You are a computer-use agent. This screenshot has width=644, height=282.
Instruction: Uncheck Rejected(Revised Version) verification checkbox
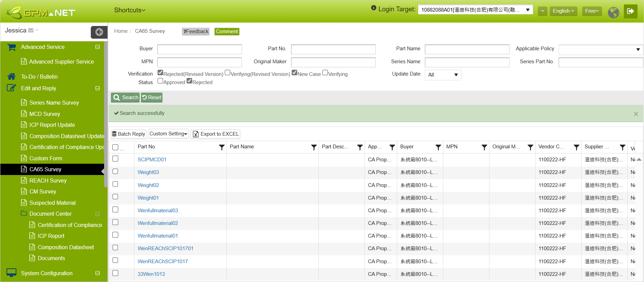point(160,72)
